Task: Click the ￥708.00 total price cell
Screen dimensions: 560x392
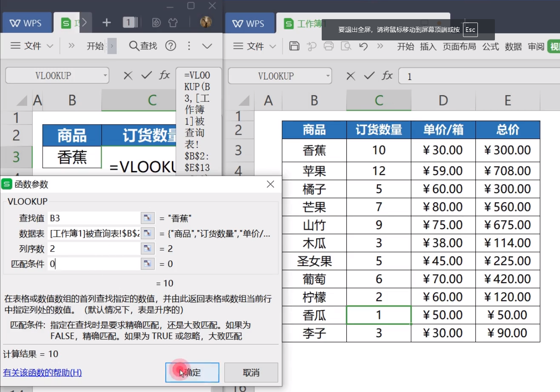Action: (x=508, y=170)
